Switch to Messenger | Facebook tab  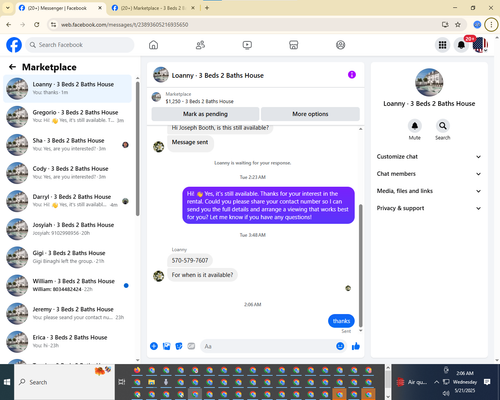[61, 8]
